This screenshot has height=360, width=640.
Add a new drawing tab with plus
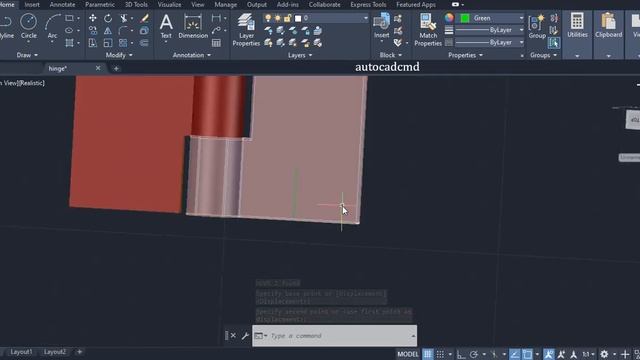[x=116, y=69]
